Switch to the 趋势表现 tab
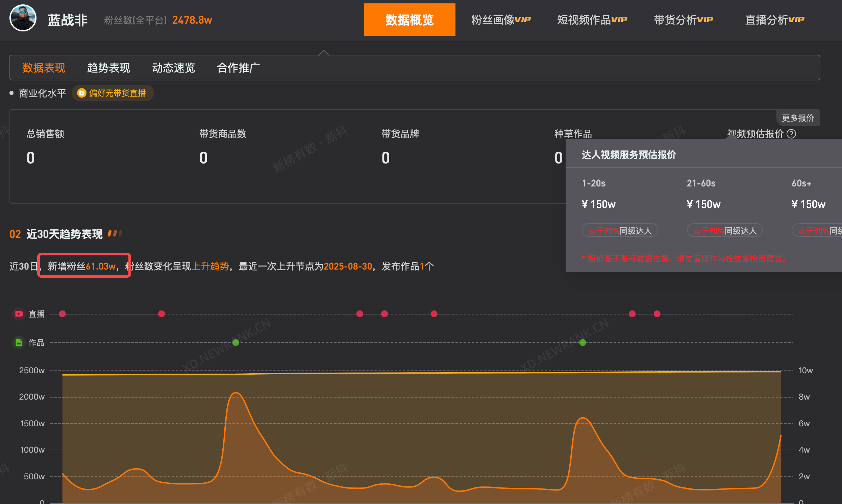 tap(108, 68)
